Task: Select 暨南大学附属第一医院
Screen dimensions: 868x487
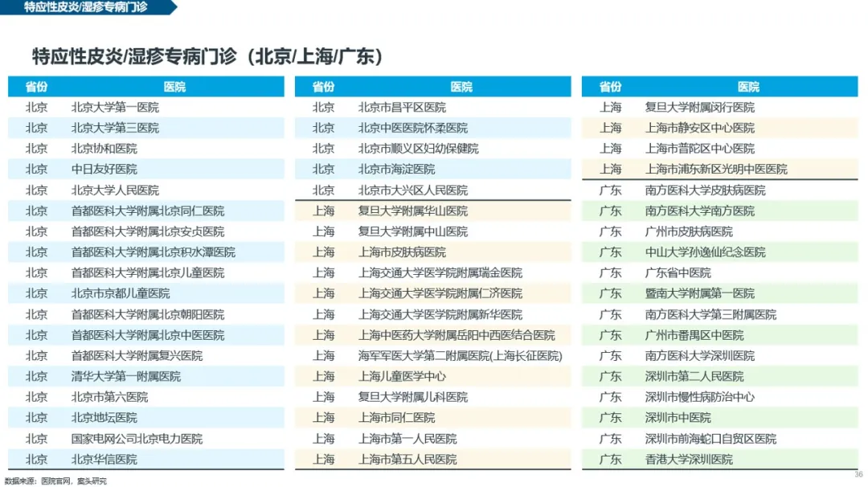Action: (700, 293)
